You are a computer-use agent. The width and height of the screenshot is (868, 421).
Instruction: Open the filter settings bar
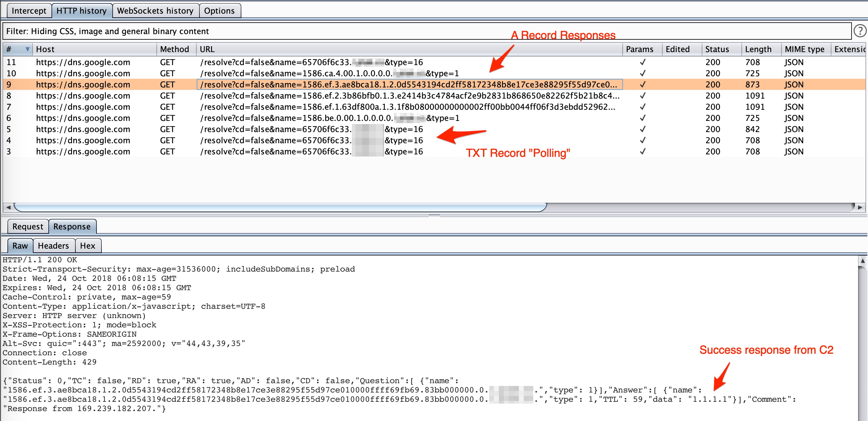click(x=427, y=31)
